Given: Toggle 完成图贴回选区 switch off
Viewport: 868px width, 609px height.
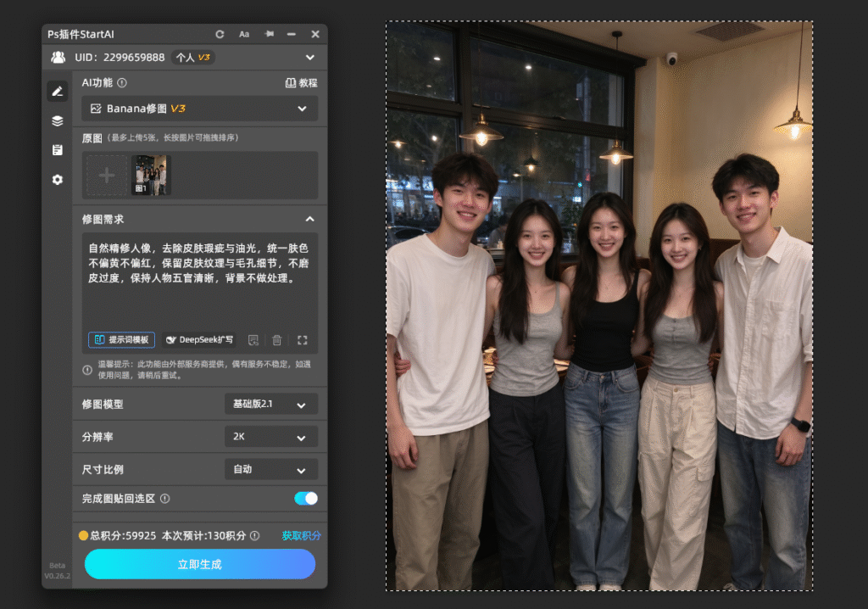Looking at the screenshot, I should tap(306, 498).
